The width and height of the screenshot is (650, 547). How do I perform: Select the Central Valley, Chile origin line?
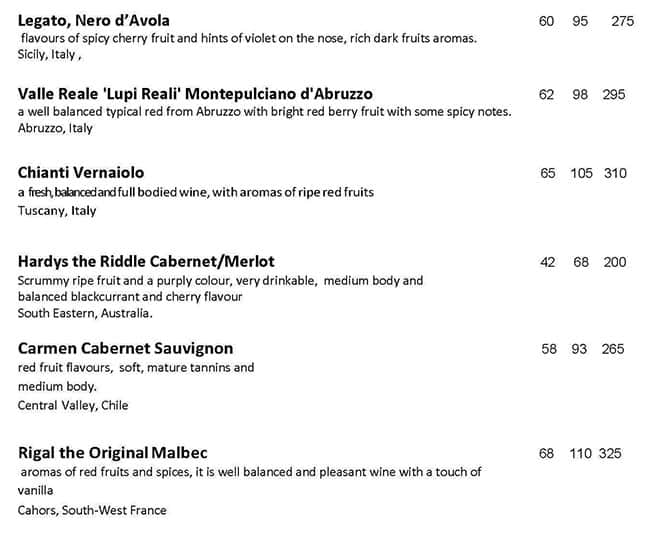click(x=73, y=405)
